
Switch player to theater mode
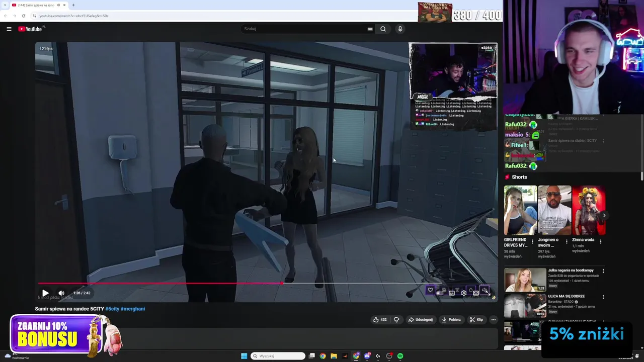point(475,293)
